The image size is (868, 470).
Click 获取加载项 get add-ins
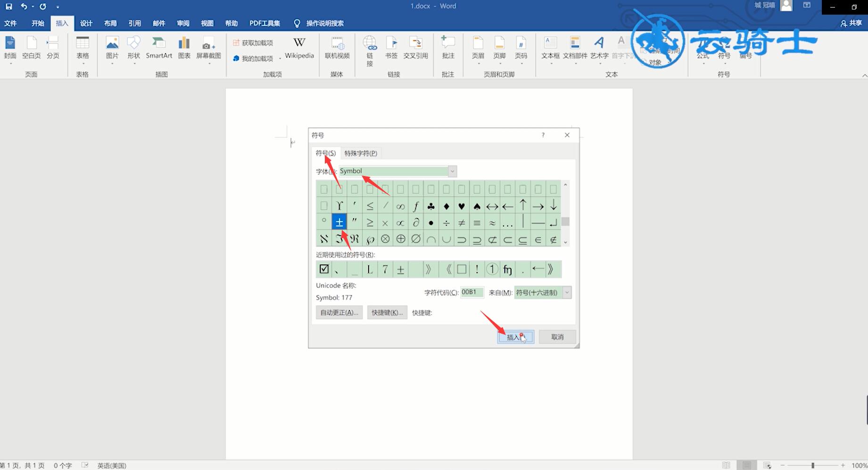(x=253, y=43)
